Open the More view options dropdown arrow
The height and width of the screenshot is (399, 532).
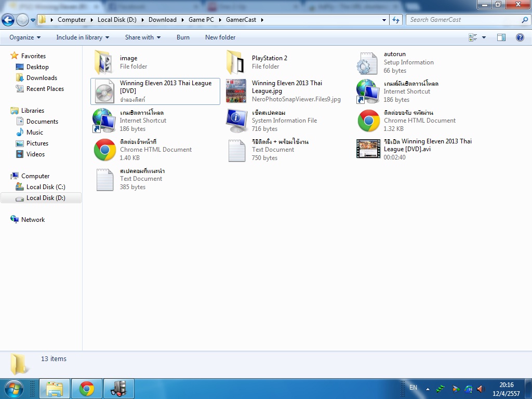pos(484,37)
